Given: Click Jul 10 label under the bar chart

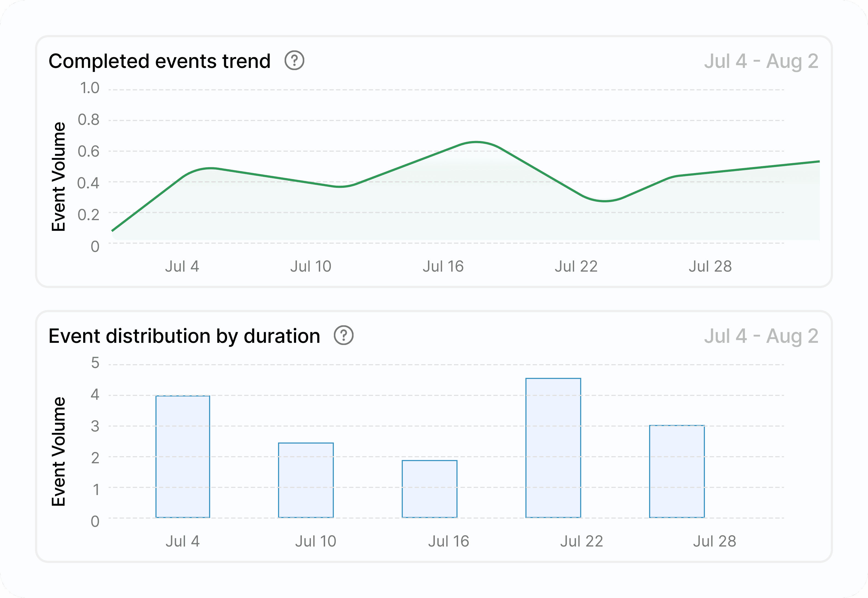Looking at the screenshot, I should point(315,541).
